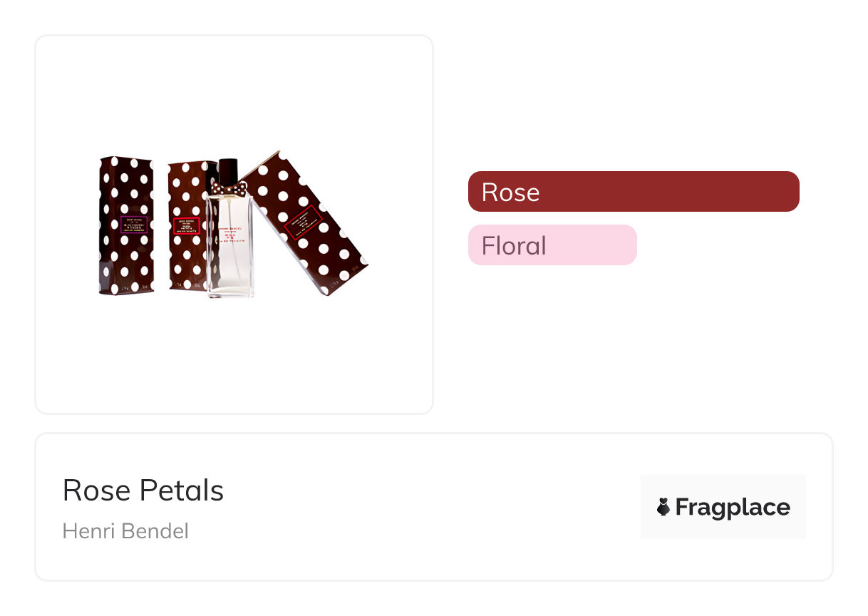Click the red label on tilted box

click(x=304, y=222)
